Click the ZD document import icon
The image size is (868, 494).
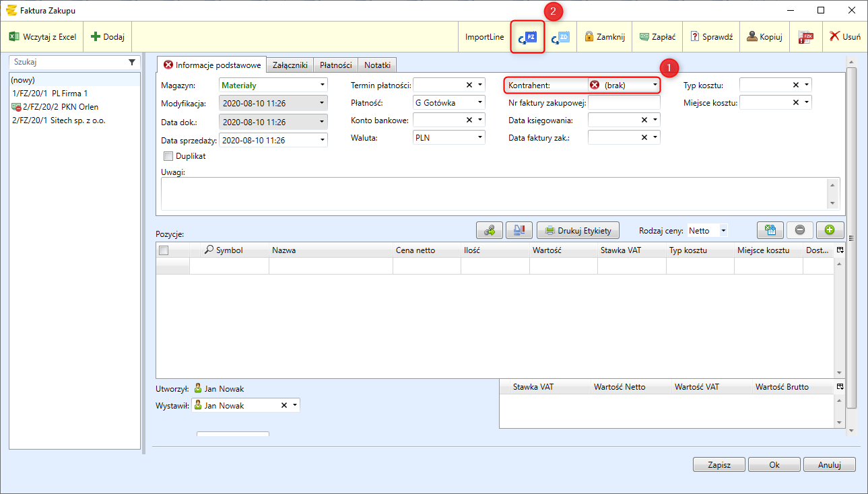click(x=560, y=37)
